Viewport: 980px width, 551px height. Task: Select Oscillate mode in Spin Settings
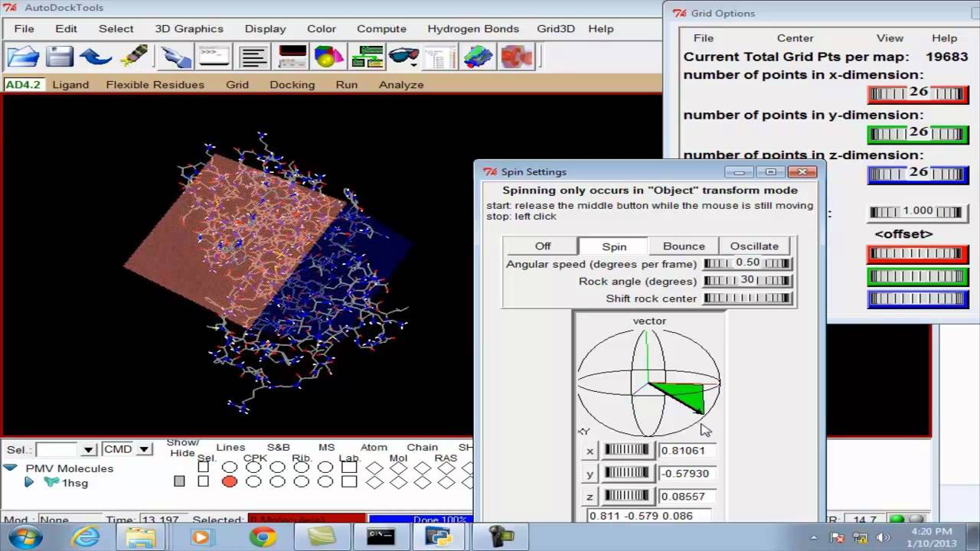click(x=754, y=246)
